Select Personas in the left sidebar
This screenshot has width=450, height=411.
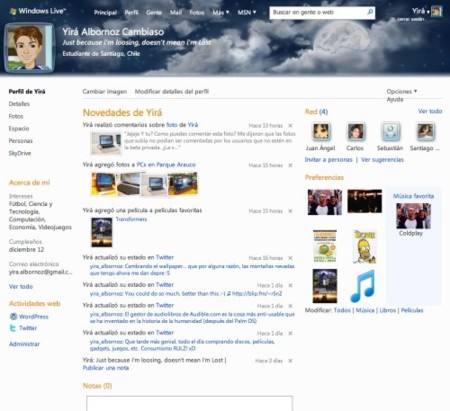point(21,141)
